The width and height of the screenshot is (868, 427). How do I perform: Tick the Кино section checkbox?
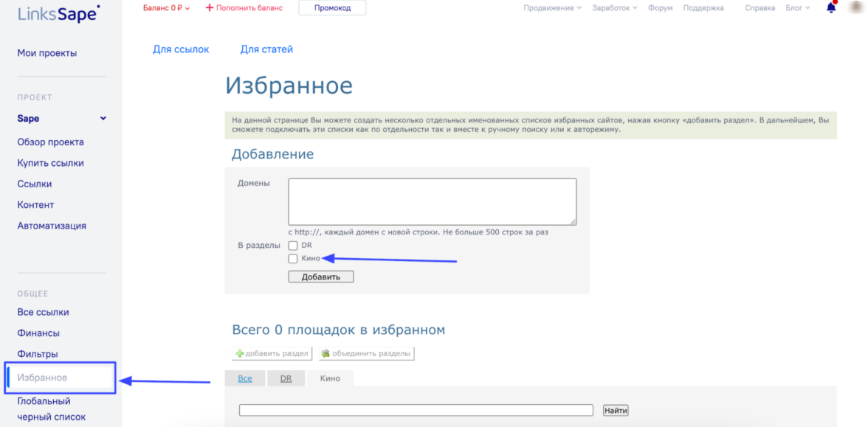click(x=293, y=258)
